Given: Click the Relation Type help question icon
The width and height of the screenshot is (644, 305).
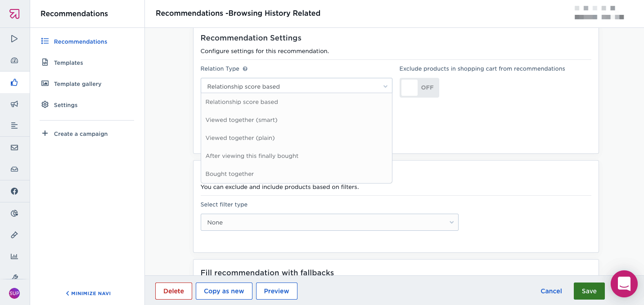Looking at the screenshot, I should 245,69.
